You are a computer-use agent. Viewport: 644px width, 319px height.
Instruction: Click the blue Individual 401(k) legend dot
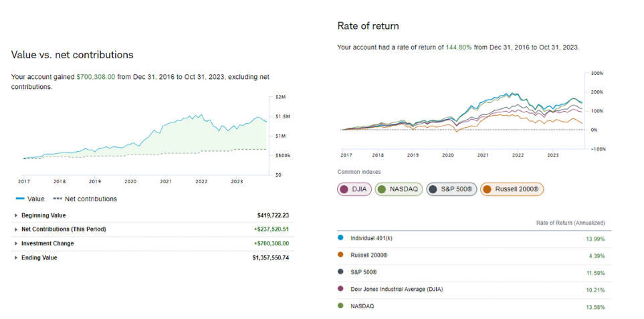[341, 238]
